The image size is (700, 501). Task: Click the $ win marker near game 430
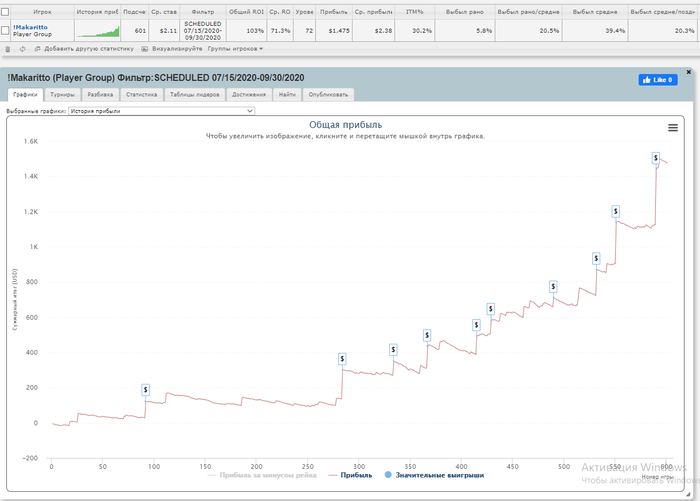coord(491,309)
